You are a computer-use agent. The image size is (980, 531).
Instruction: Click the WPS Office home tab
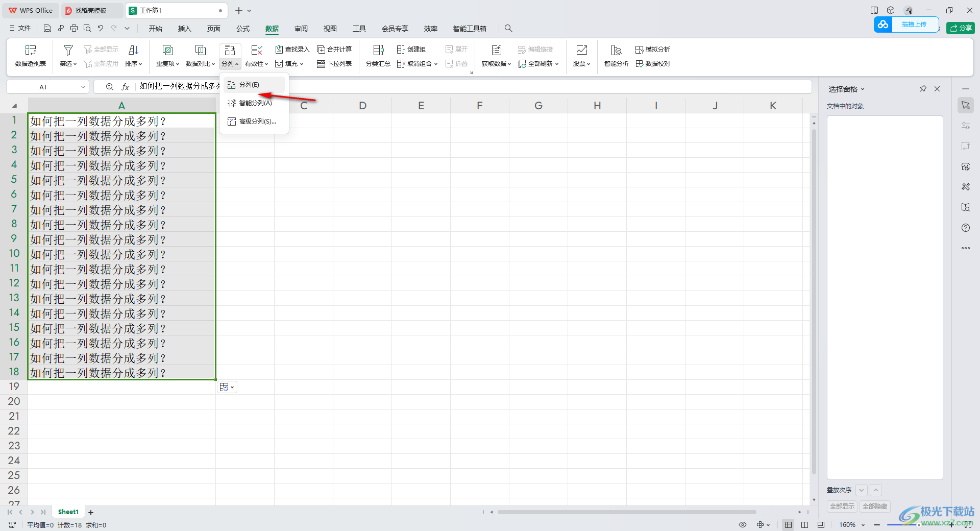point(31,11)
